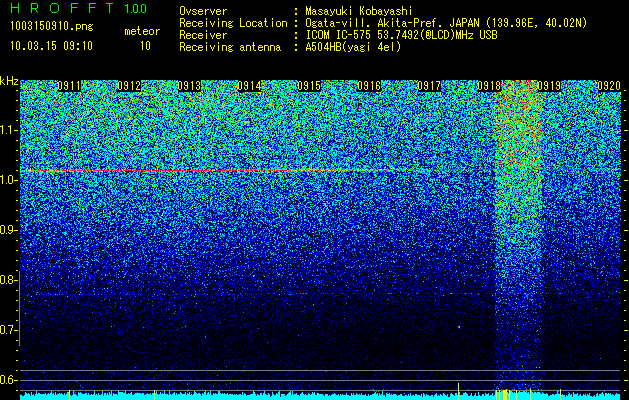Click the 0911 time marker
The width and height of the screenshot is (629, 400).
click(x=69, y=86)
